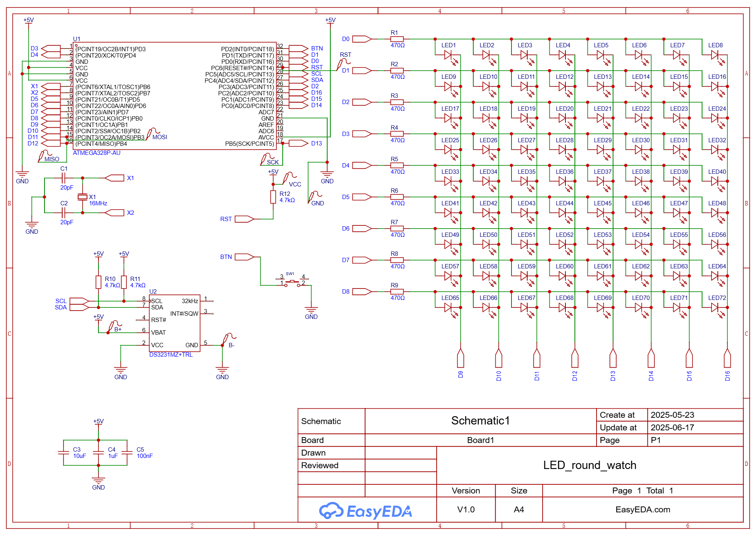
Task: Select the INT#/SQW pin label on U2
Action: (184, 314)
